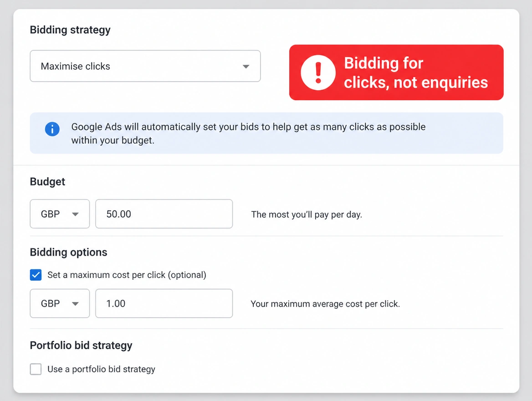
Task: Click the Portfolio bid strategy heading
Action: 81,345
